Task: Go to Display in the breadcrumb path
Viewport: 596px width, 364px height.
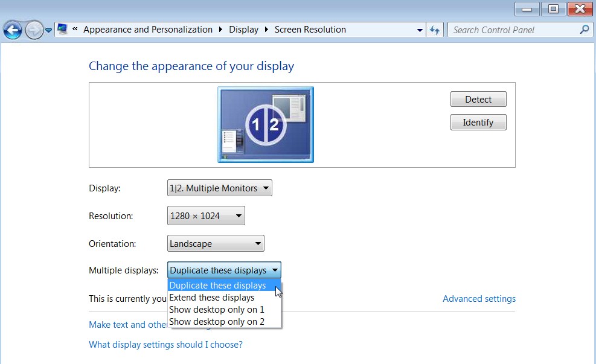Action: [x=243, y=30]
